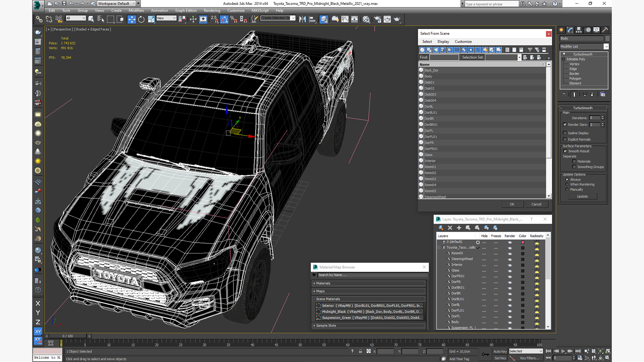
Task: Expand the Maps group in Material Browser
Action: pos(368,291)
